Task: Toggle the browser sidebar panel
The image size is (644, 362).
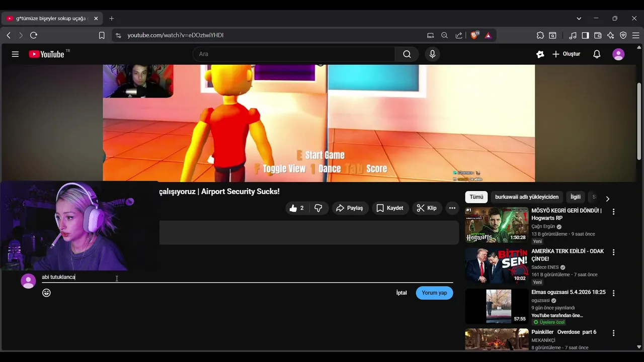Action: coord(585,35)
